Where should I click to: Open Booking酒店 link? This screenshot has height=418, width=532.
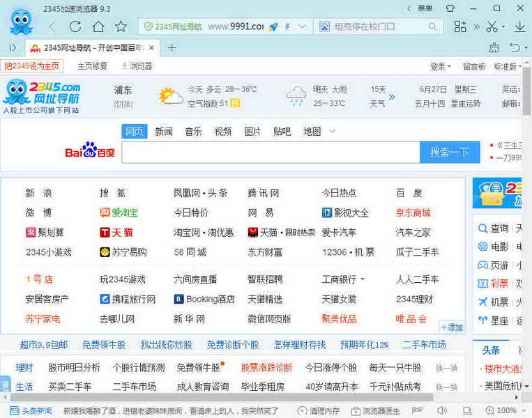coord(204,299)
